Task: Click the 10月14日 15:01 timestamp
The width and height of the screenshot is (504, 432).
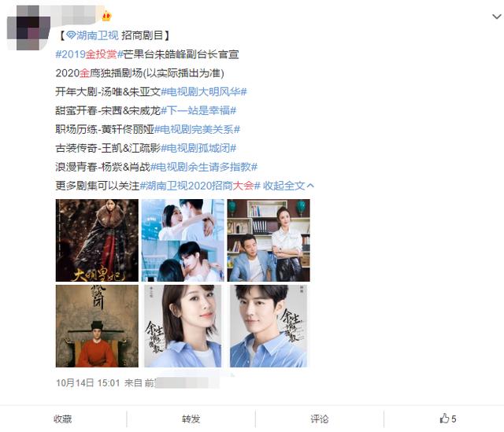Action: tap(87, 383)
